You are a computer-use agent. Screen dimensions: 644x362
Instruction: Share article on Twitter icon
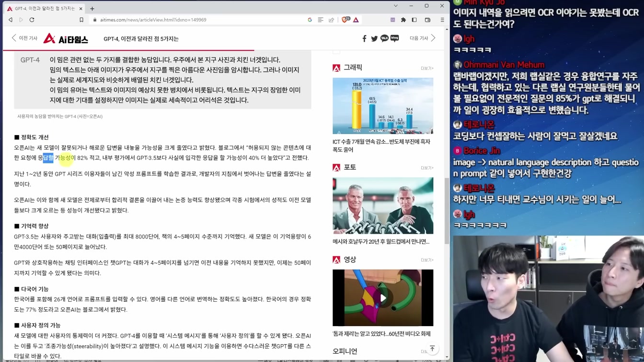coord(374,39)
